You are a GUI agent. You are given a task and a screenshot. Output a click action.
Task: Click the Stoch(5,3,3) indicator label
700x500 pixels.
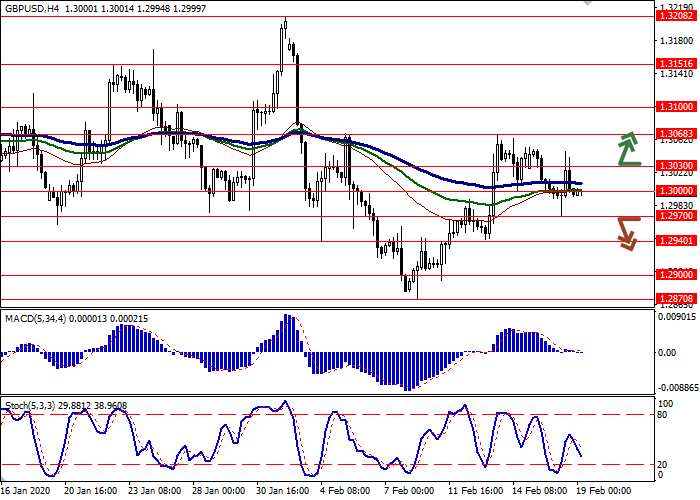click(x=28, y=407)
